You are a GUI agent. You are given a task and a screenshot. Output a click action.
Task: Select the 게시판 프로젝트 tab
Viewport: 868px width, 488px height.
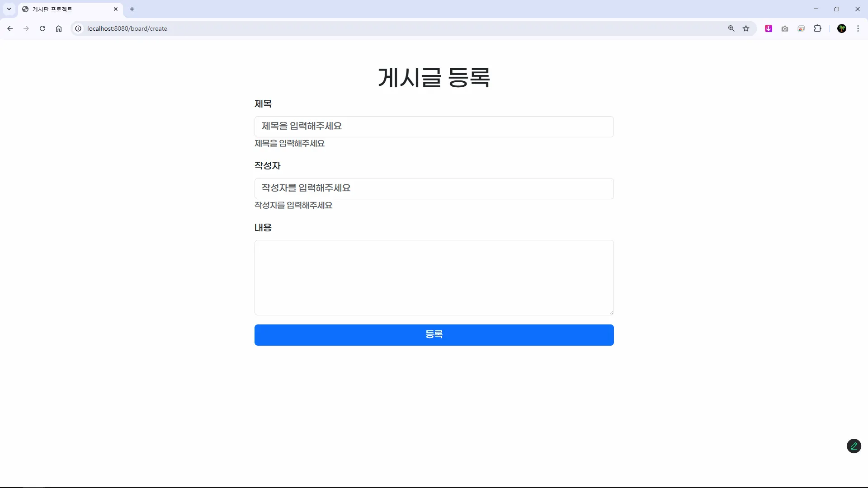pyautogui.click(x=63, y=9)
